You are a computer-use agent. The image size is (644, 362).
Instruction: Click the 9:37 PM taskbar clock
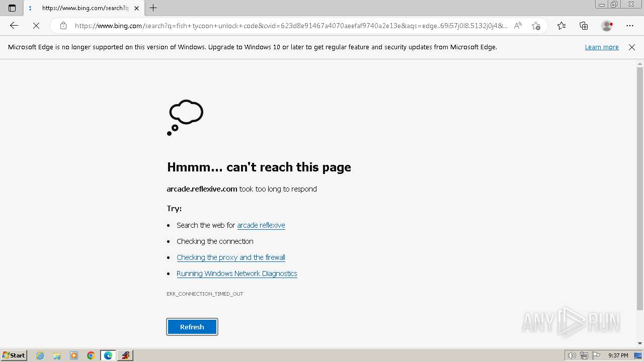coord(618,355)
